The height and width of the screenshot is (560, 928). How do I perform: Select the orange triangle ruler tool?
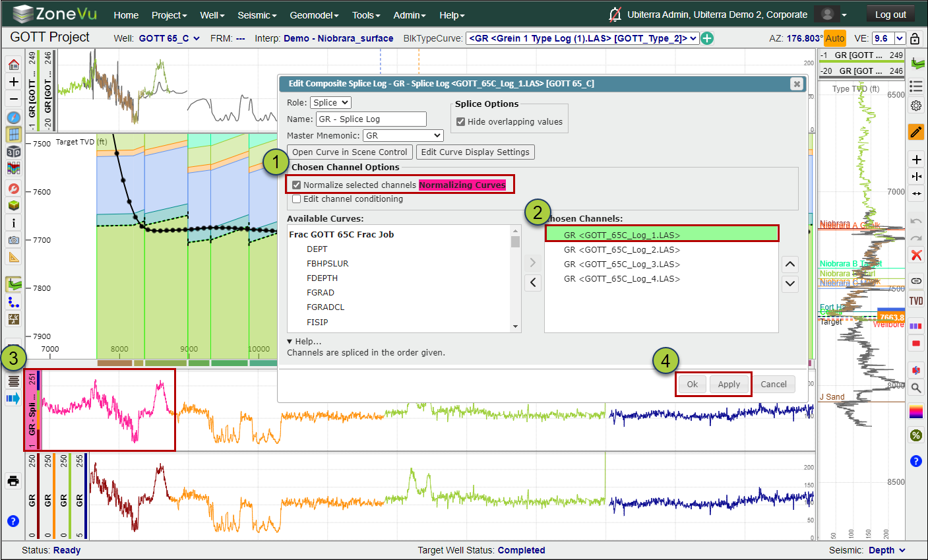pyautogui.click(x=13, y=257)
